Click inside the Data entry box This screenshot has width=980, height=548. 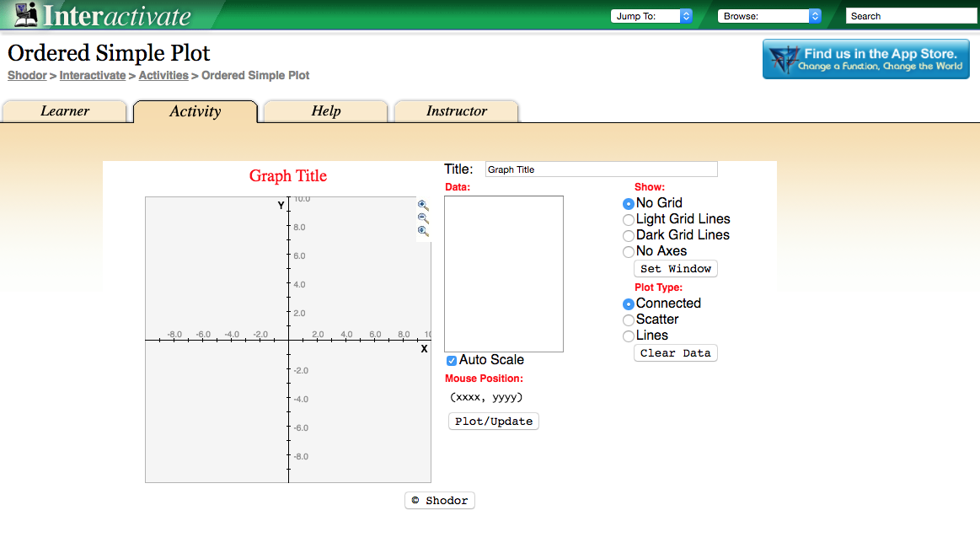(x=503, y=272)
